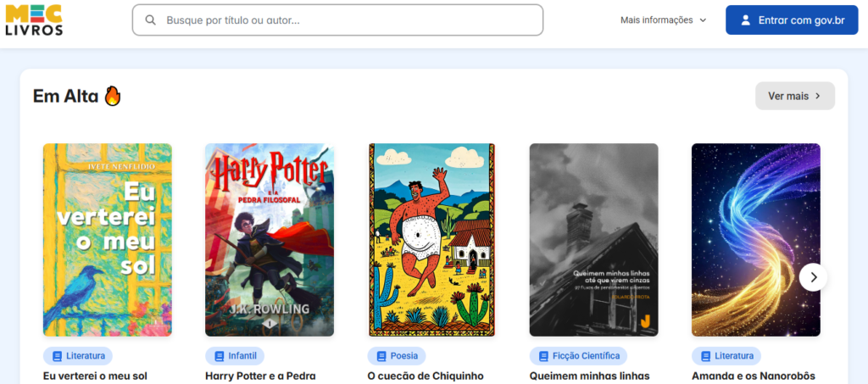Click the book icon in Poesia tag
Screen dimensions: 868x384
(381, 356)
